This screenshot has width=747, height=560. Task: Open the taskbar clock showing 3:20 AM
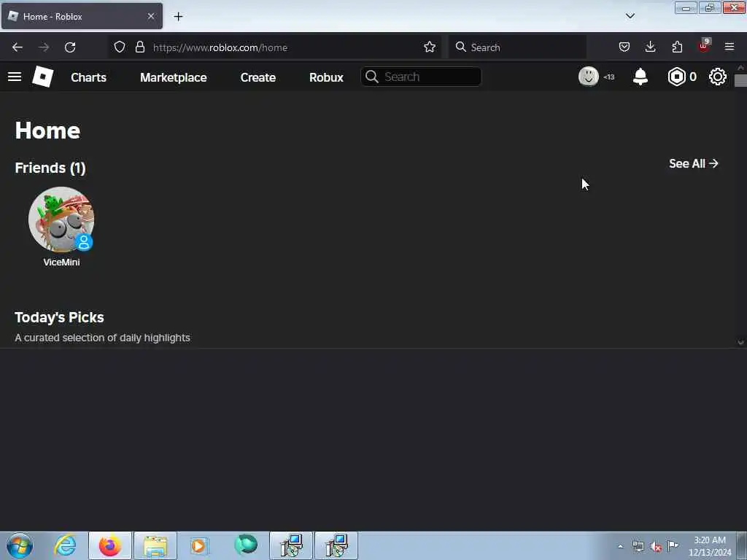click(x=710, y=546)
